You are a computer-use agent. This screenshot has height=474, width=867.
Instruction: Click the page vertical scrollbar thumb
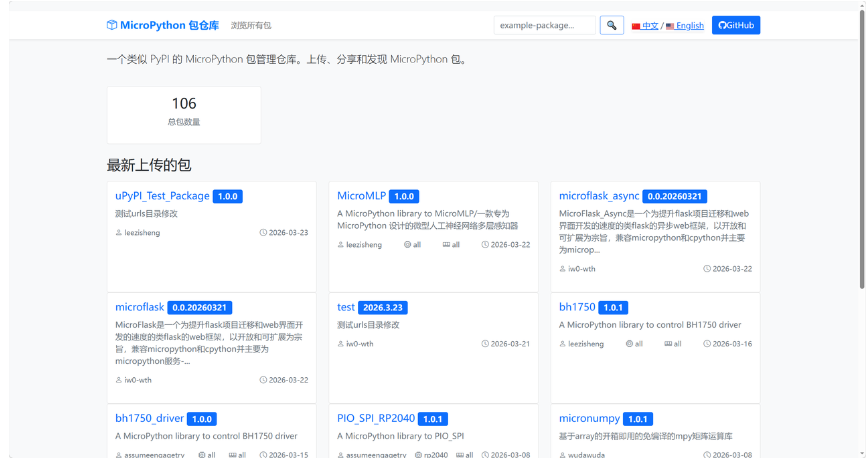862,149
